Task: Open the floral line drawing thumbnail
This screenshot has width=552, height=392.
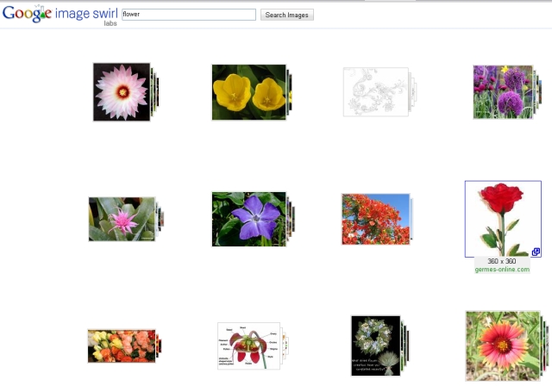Action: [x=375, y=91]
